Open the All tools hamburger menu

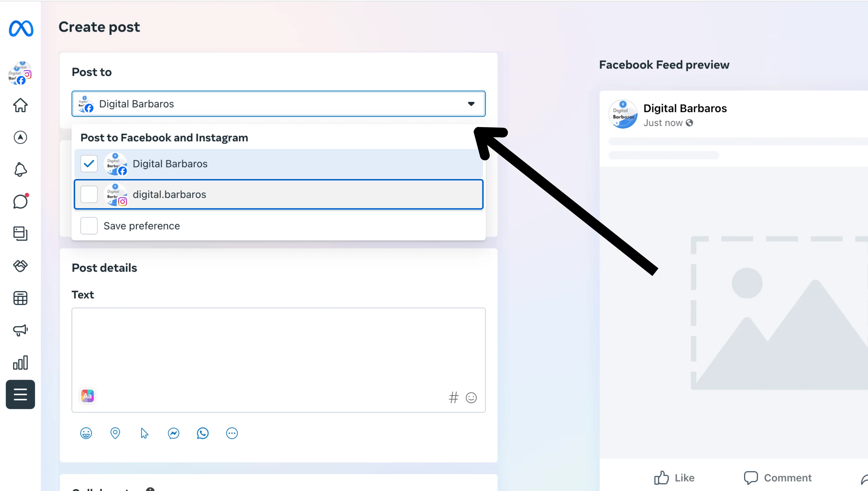[21, 394]
